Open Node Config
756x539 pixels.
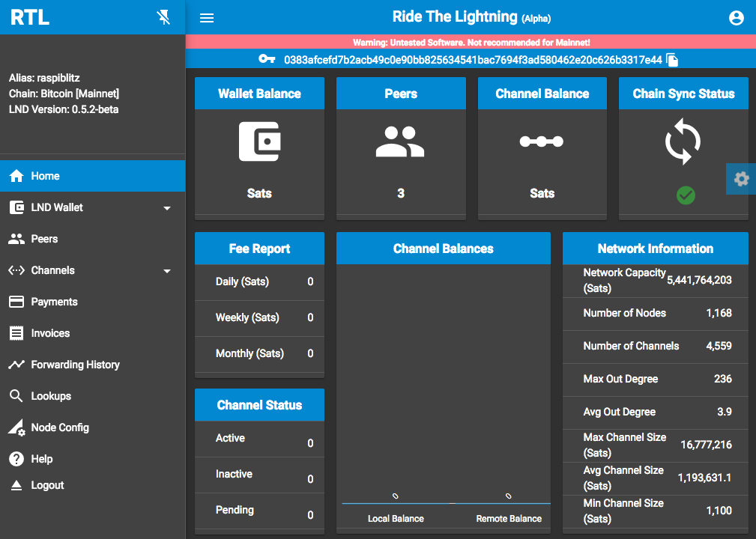(x=93, y=427)
